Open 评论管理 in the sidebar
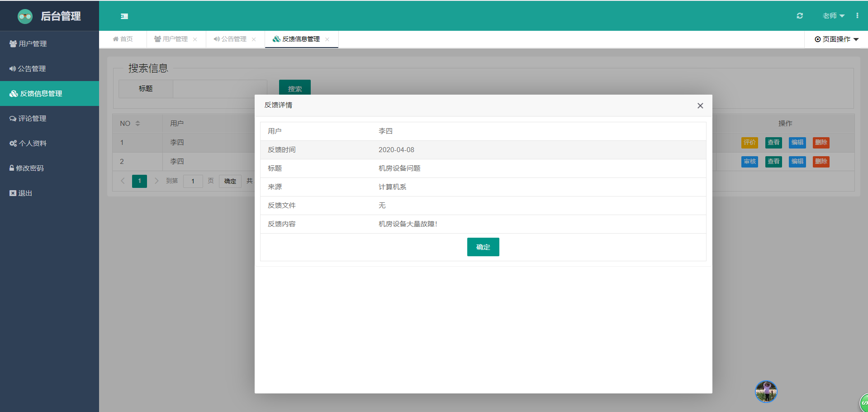This screenshot has height=412, width=868. pos(49,119)
